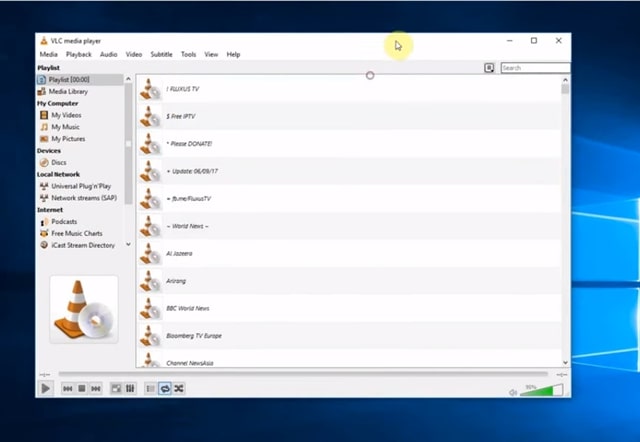Screen dimensions: 640x442
Task: Click the cone icon beside Al Jazeera
Action: [x=150, y=253]
